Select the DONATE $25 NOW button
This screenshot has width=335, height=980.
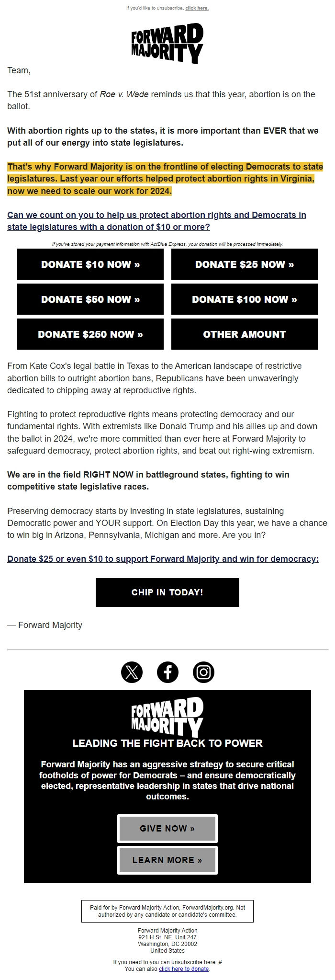(x=245, y=264)
